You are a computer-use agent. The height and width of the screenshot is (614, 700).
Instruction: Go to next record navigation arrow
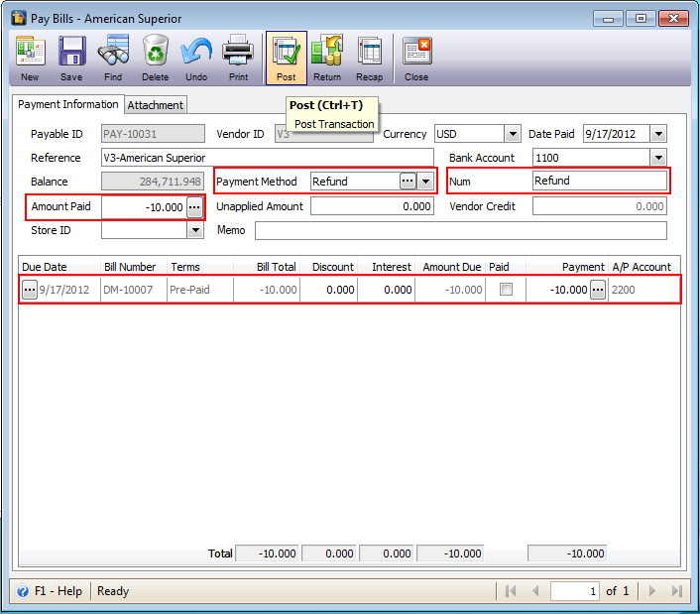click(x=651, y=591)
